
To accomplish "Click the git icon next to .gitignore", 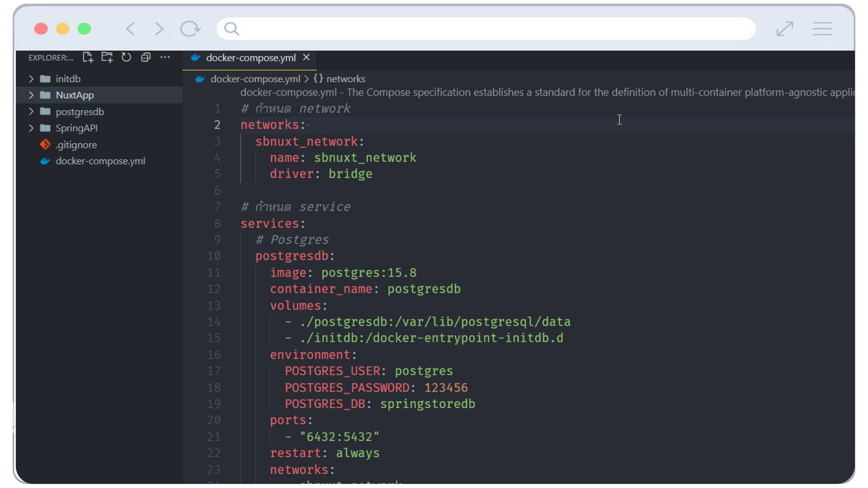I will pos(45,145).
